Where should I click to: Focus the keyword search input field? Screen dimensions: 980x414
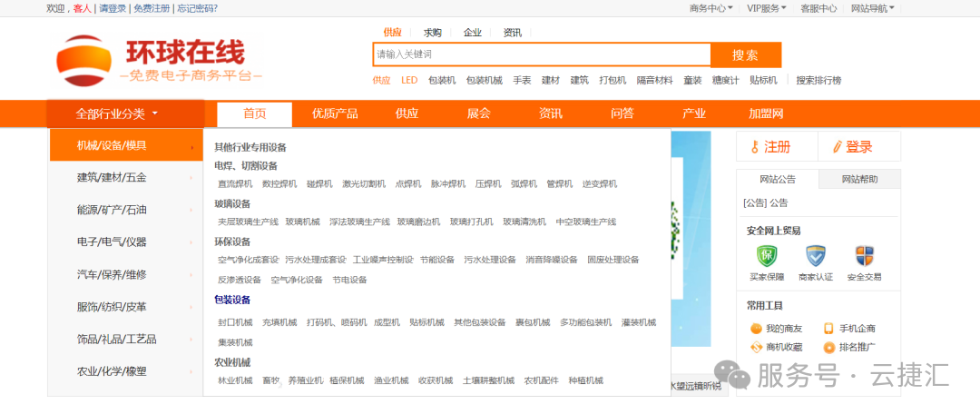tap(541, 54)
